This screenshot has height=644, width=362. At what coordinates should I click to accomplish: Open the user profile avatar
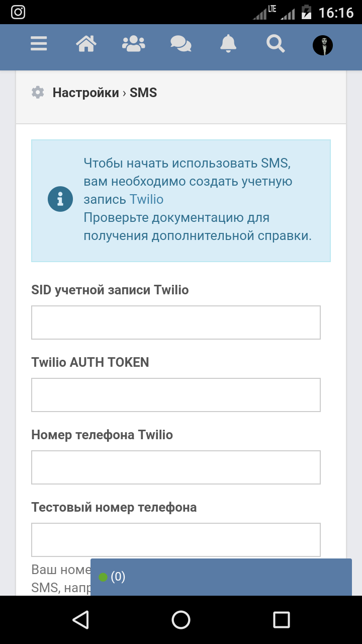(x=323, y=45)
